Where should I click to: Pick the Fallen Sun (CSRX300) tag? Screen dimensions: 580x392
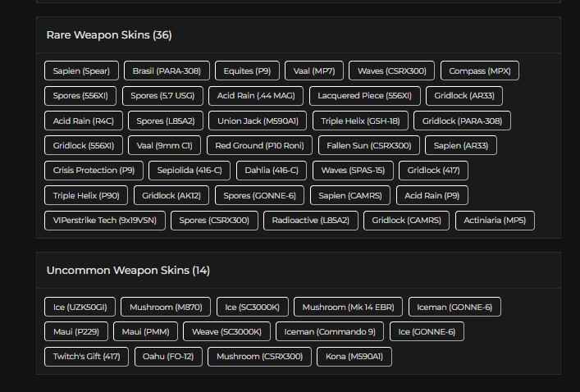[x=368, y=146]
